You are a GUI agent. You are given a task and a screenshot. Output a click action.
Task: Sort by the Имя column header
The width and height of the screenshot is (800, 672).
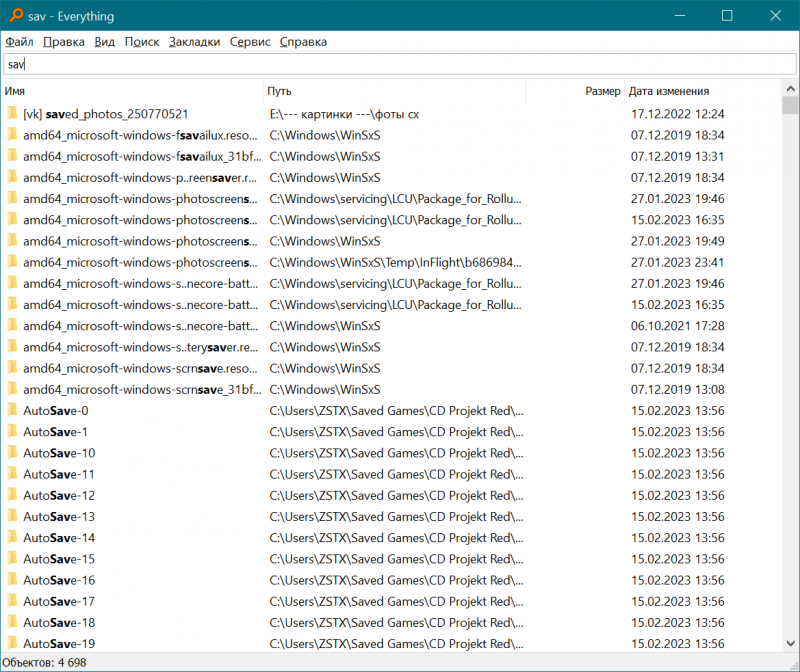[133, 91]
